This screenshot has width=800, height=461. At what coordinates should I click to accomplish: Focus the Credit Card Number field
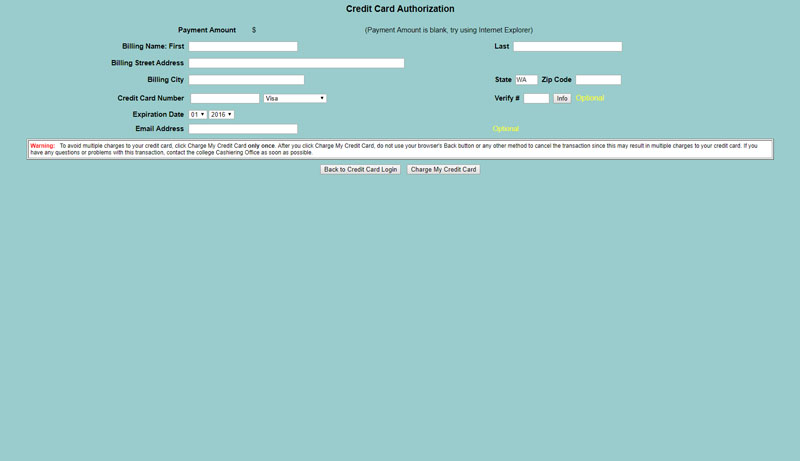225,98
